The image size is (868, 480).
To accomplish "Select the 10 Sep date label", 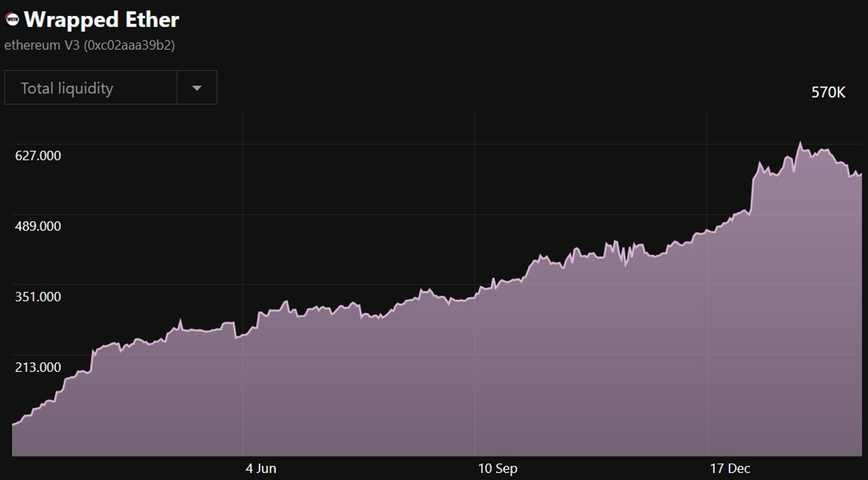I will tap(497, 468).
